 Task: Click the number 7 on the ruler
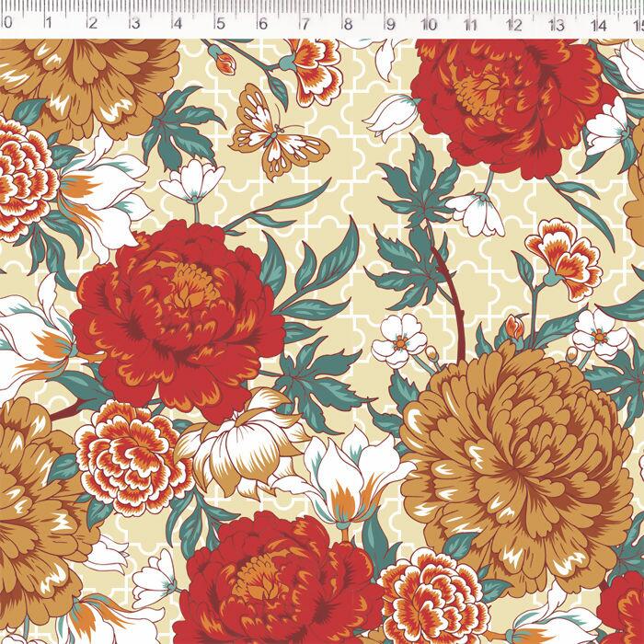[x=305, y=25]
